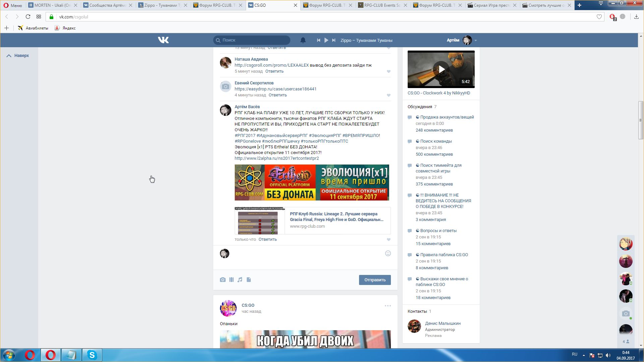Viewport: 644px width, 362px height.
Task: Like Наташа Авдеева's comment
Action: pyautogui.click(x=389, y=71)
